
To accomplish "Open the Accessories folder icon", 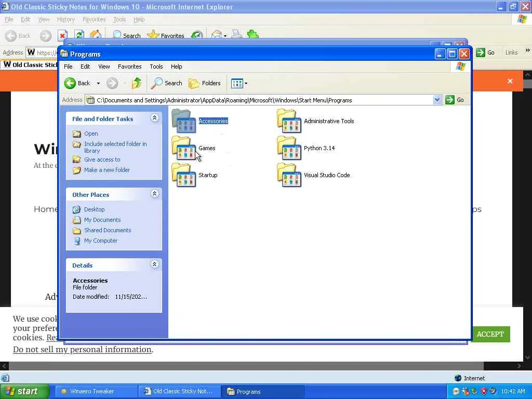I will tap(184, 121).
